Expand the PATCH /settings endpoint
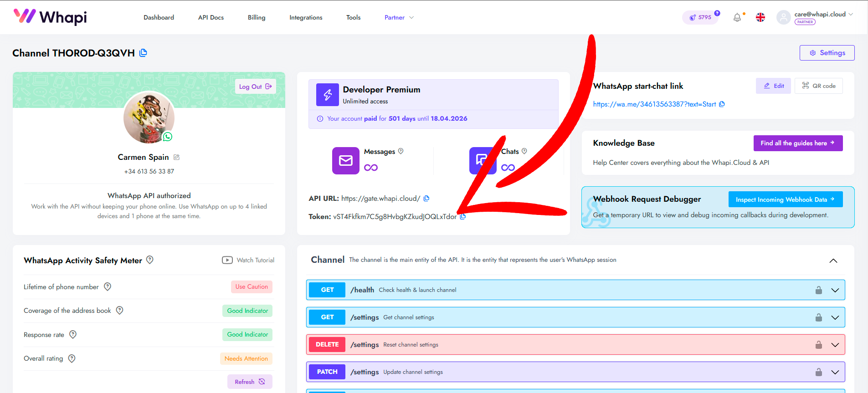Screen dimensions: 868x393 [835, 372]
